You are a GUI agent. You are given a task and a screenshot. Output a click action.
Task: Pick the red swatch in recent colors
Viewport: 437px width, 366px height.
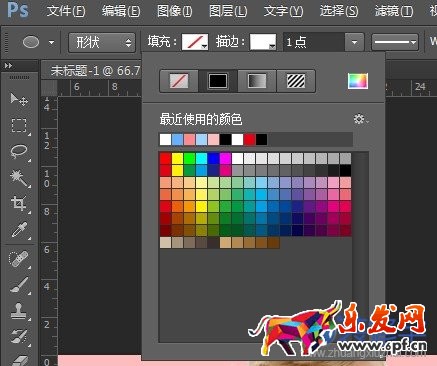tap(249, 139)
